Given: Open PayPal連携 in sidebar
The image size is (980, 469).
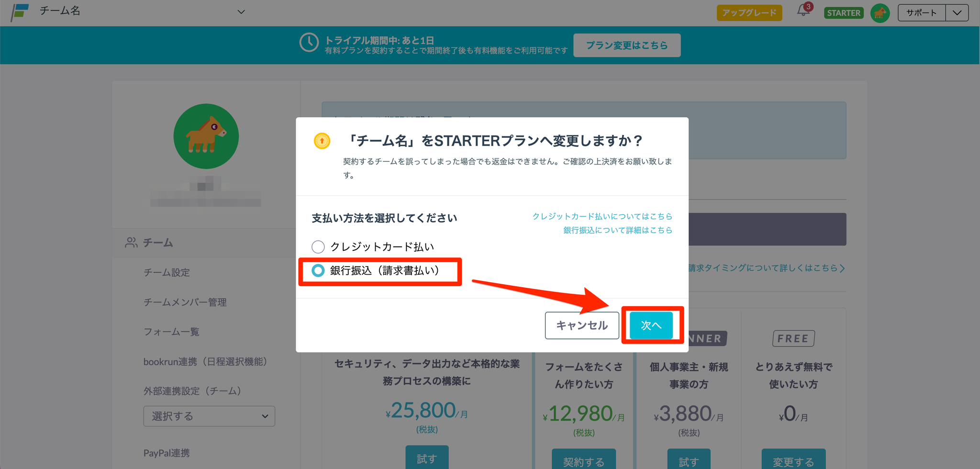Looking at the screenshot, I should click(167, 453).
